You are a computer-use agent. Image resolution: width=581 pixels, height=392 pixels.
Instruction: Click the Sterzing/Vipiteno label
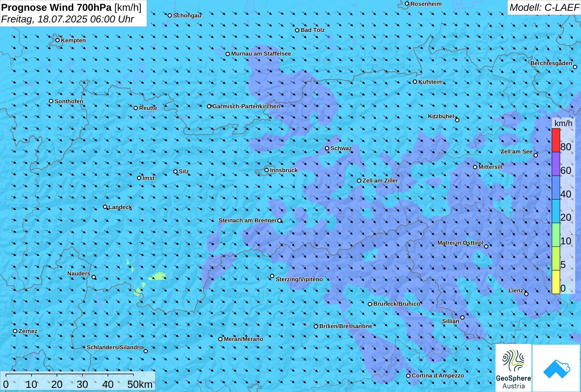[x=299, y=279]
